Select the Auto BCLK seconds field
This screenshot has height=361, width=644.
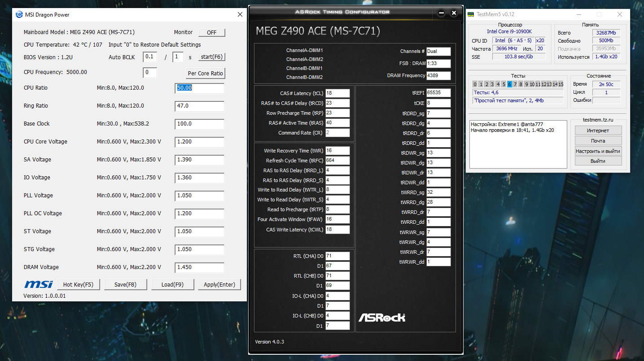(x=178, y=57)
